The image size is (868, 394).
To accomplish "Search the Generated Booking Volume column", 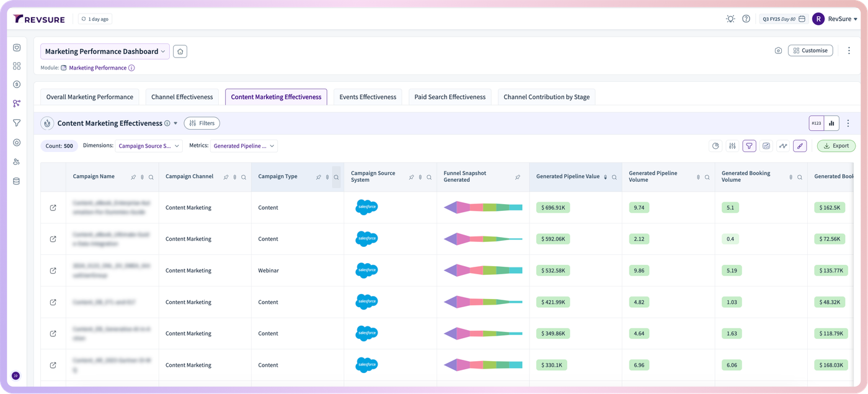I will point(800,177).
